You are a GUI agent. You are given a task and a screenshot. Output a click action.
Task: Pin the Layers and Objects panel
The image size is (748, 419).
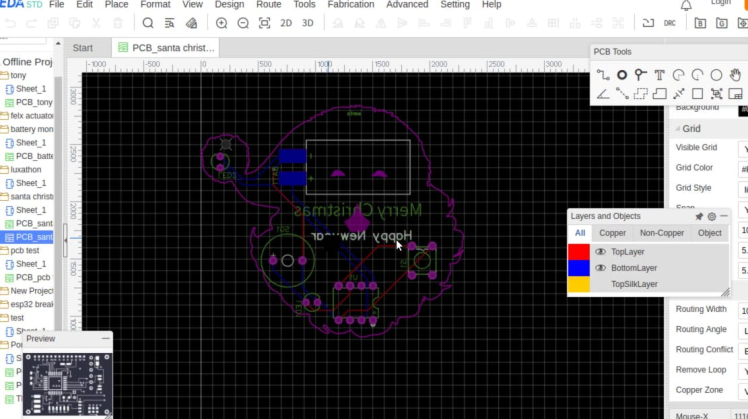click(x=699, y=216)
